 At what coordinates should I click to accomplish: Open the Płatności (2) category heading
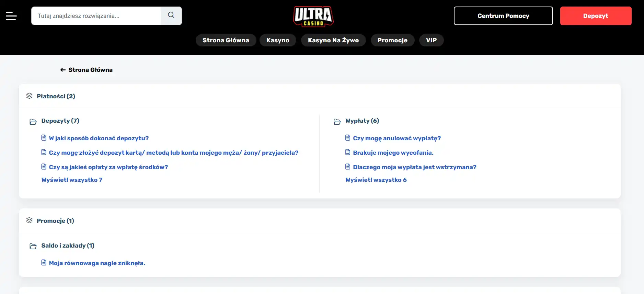(x=56, y=96)
